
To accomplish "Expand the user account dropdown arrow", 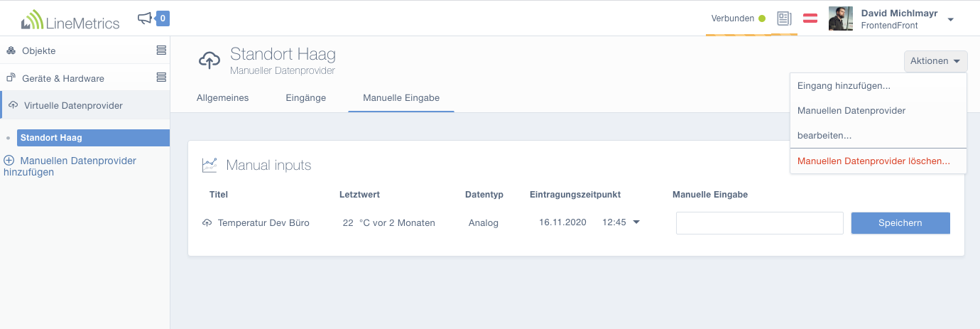I will 950,19.
